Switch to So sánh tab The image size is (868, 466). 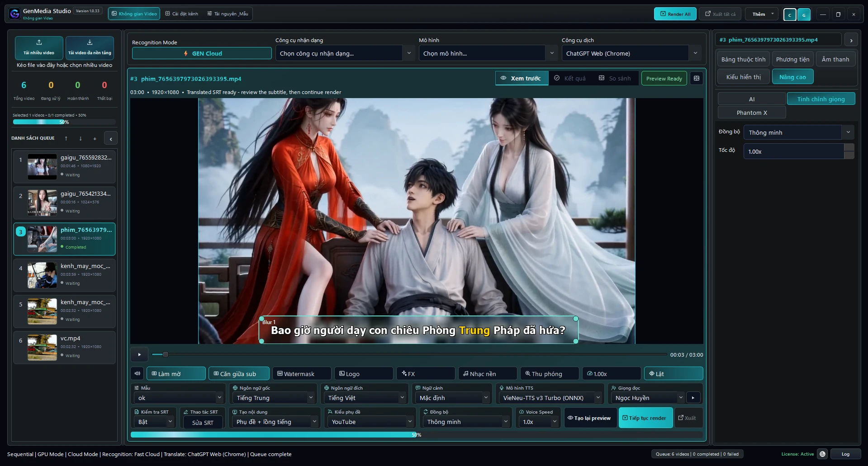615,78
